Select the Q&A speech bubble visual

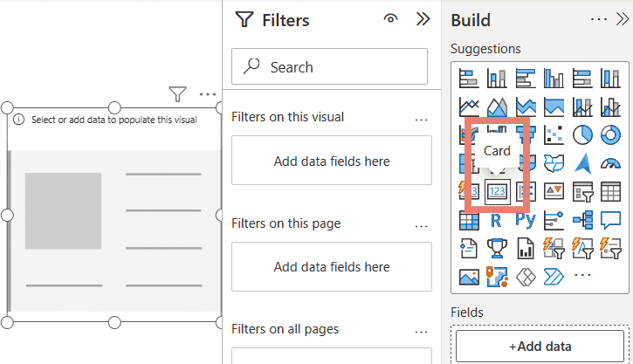pos(610,220)
